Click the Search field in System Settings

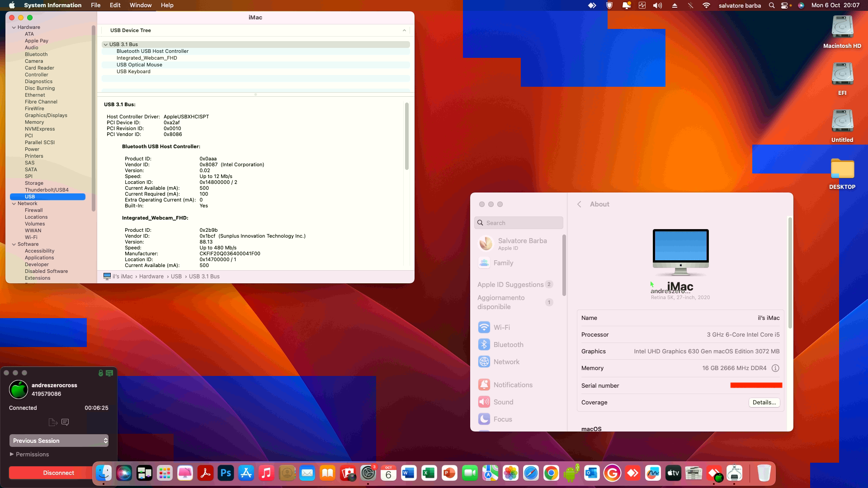click(519, 223)
